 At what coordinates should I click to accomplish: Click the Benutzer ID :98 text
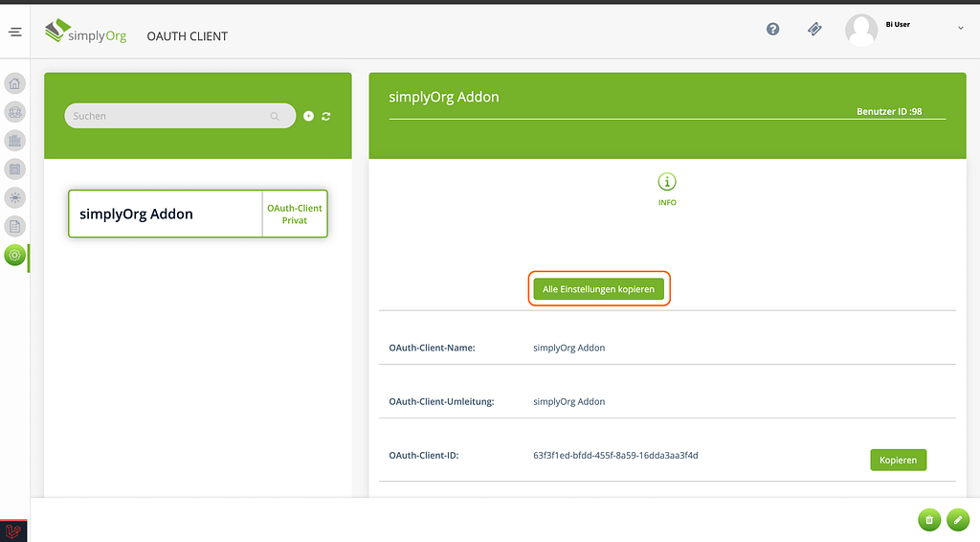point(889,111)
